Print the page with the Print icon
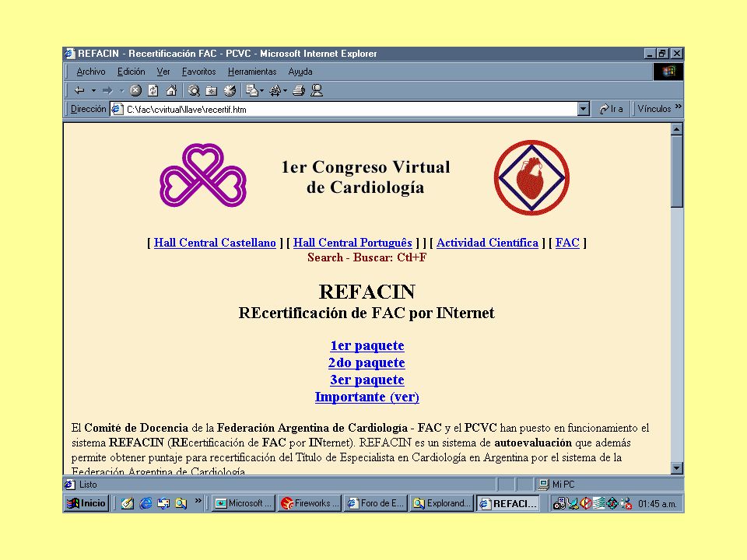 tap(299, 90)
